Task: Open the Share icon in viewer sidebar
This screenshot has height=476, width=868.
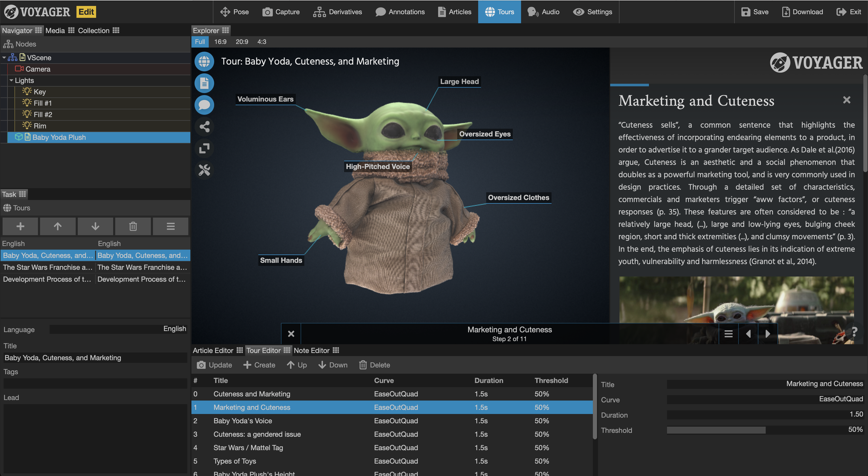Action: coord(204,127)
